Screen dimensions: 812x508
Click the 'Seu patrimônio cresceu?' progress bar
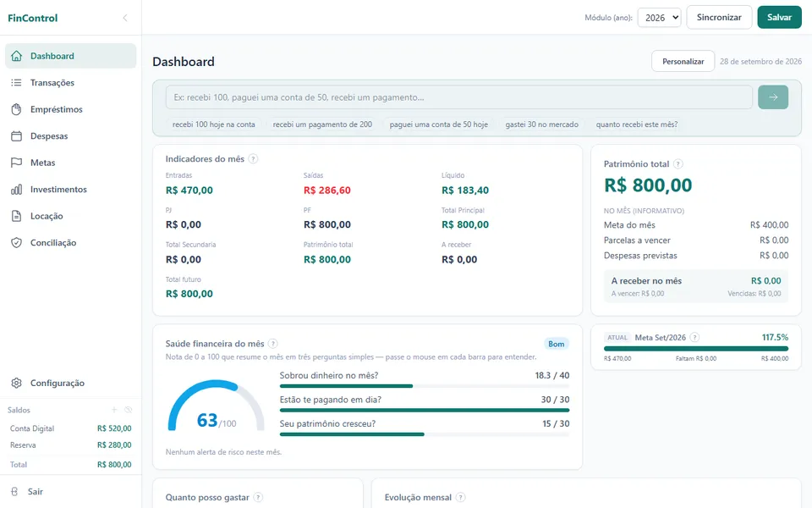pyautogui.click(x=424, y=434)
